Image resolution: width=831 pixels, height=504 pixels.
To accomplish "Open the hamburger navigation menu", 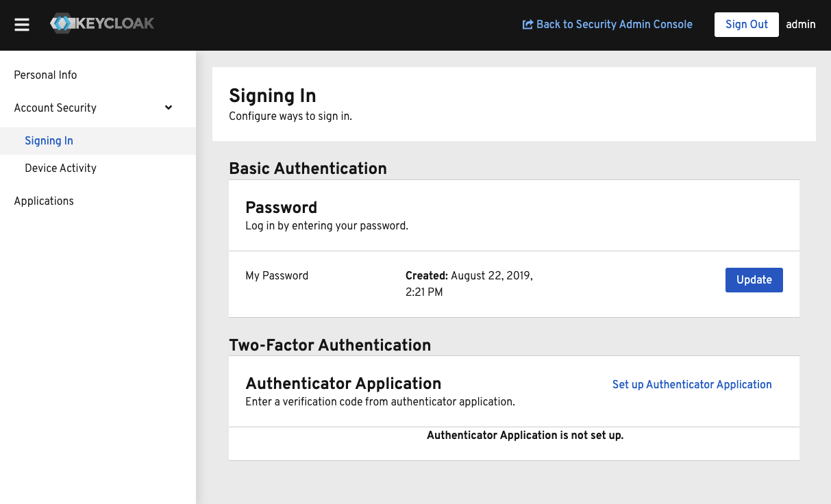I will click(21, 24).
